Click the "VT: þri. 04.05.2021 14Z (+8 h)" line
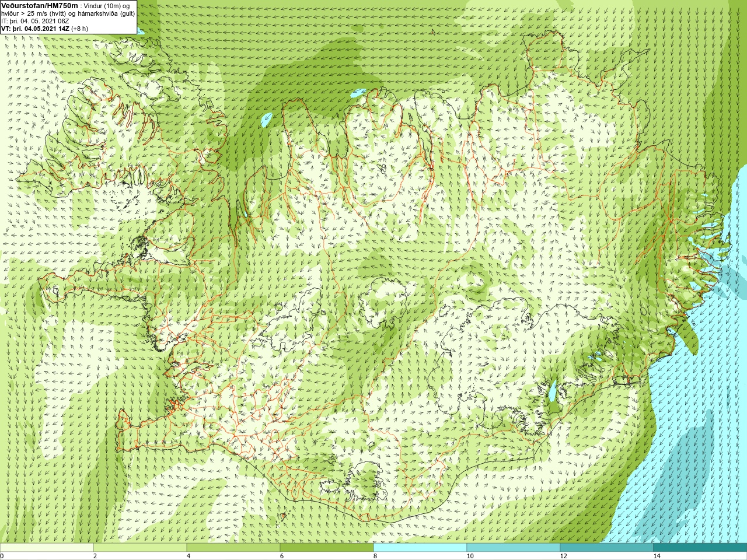The image size is (747, 560). [44, 29]
